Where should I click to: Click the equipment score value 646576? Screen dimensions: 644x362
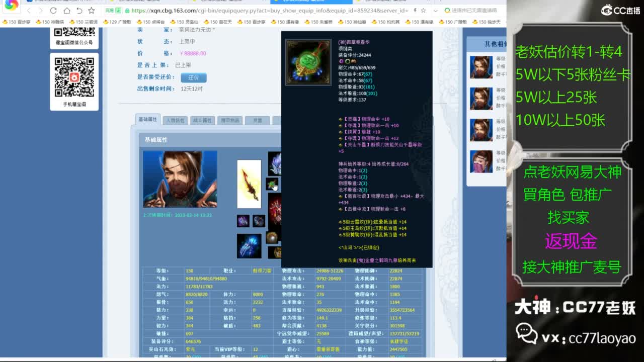[x=193, y=341]
